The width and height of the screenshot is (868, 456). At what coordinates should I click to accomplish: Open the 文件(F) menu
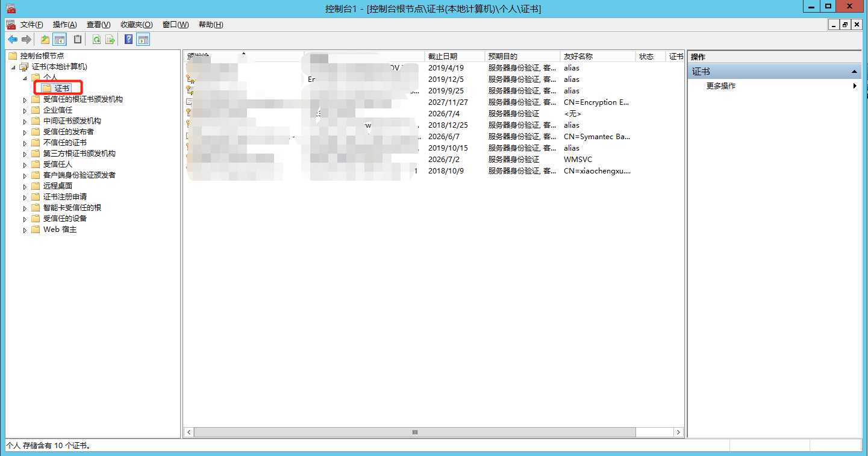[32, 25]
